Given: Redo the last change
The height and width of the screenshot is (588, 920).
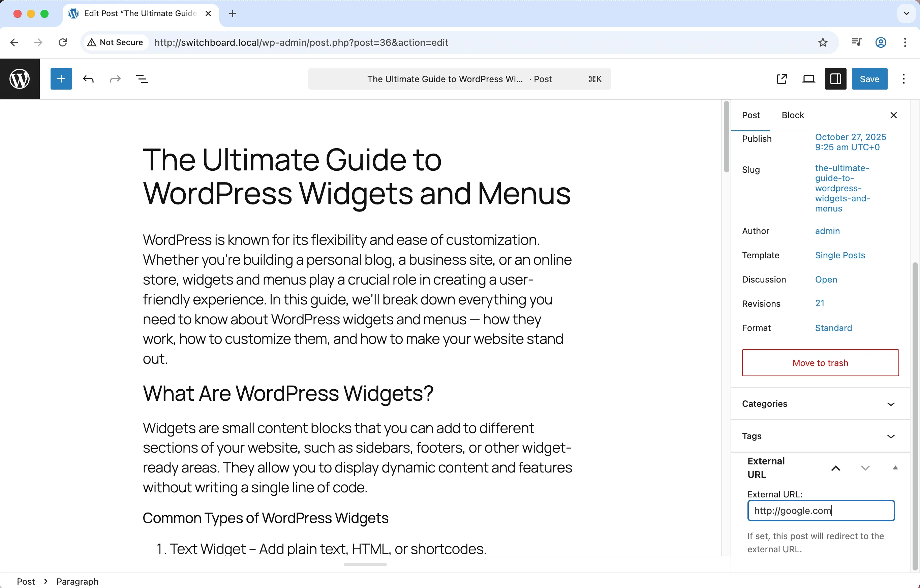Looking at the screenshot, I should tap(115, 79).
